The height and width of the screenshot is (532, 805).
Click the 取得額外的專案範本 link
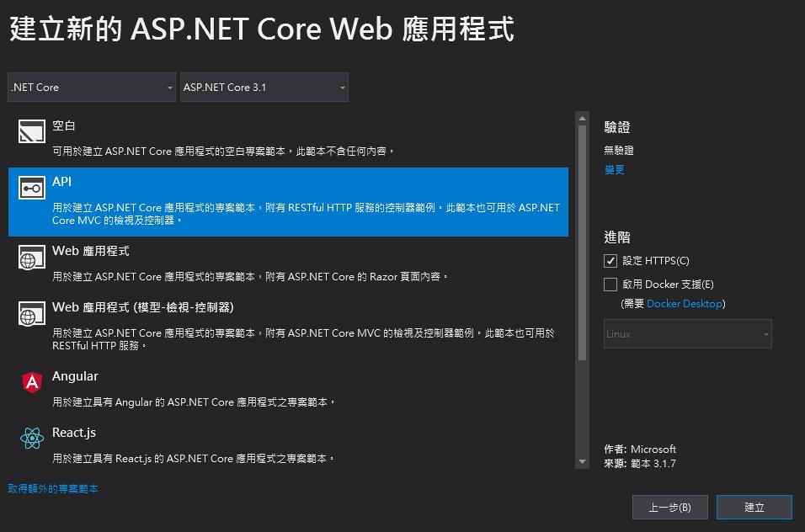tap(53, 489)
